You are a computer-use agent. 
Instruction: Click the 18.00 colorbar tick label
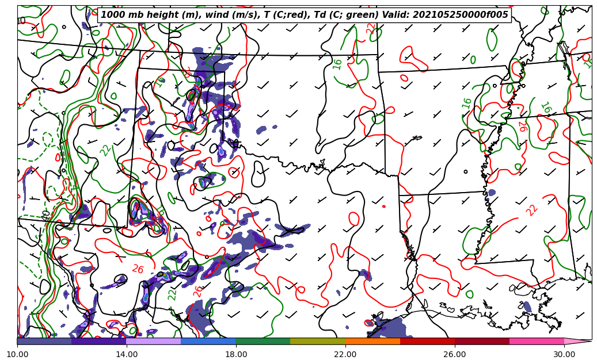coord(236,355)
